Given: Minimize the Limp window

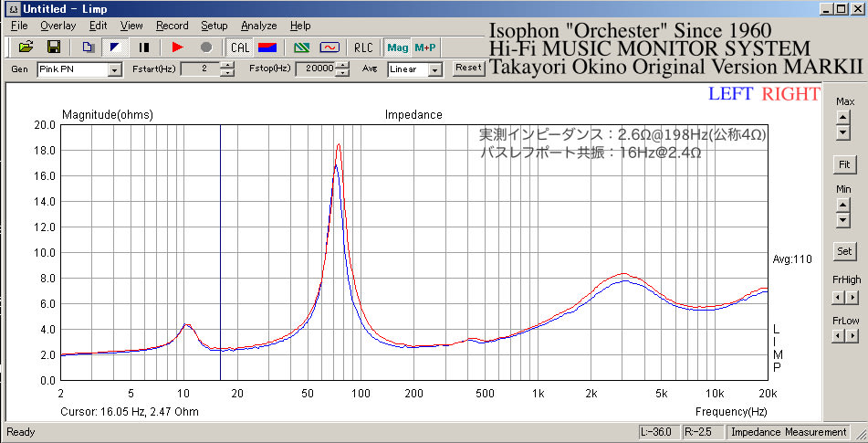Looking at the screenshot, I should [x=828, y=9].
